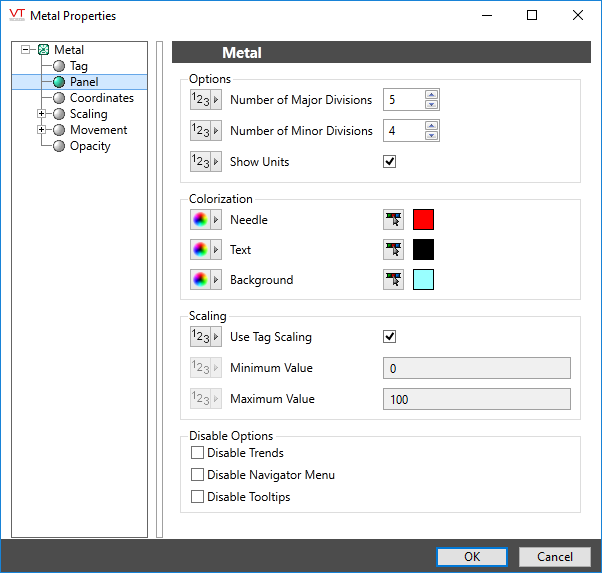This screenshot has width=602, height=573.
Task: Click the data source icon for Show Units
Action: [x=205, y=162]
